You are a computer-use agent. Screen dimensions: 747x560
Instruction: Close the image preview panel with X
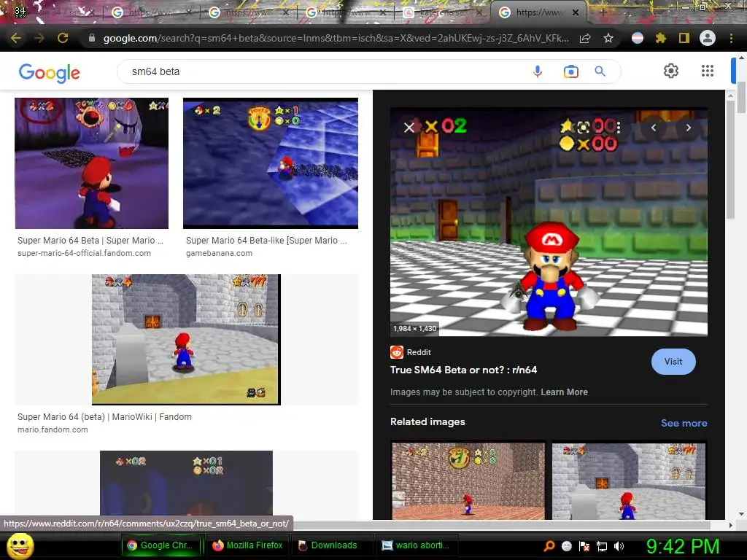pos(409,128)
